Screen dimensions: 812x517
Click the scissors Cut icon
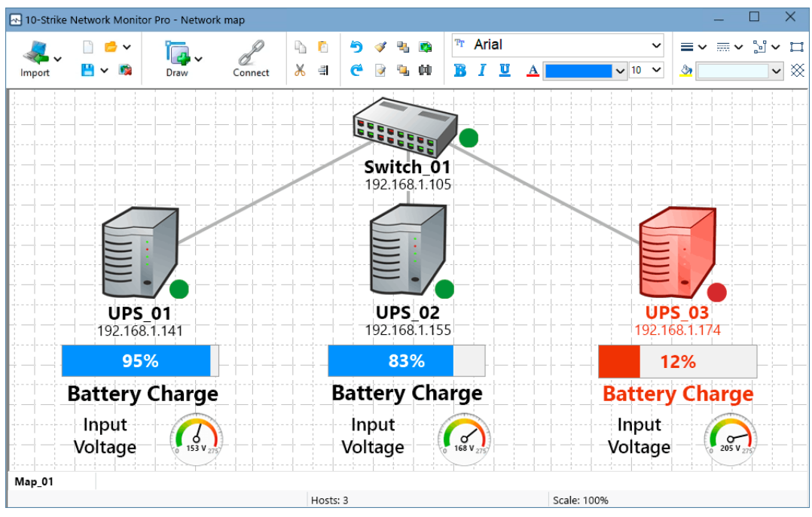(300, 70)
